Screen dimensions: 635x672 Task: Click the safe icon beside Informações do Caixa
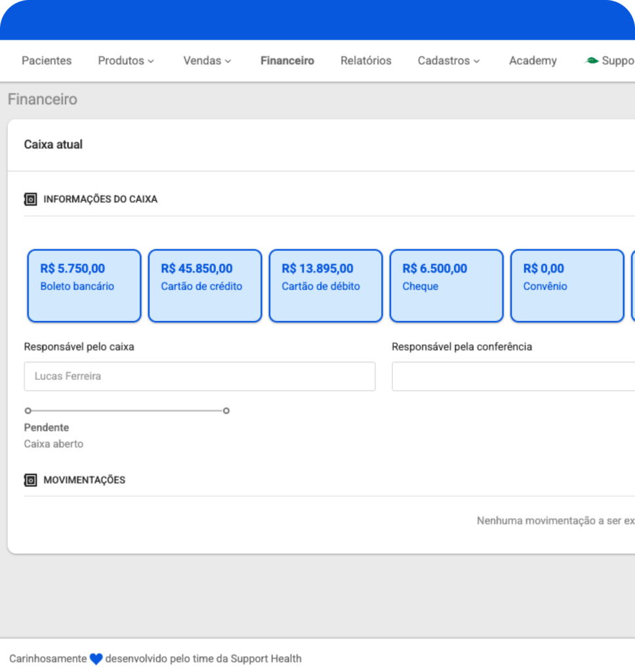point(30,199)
